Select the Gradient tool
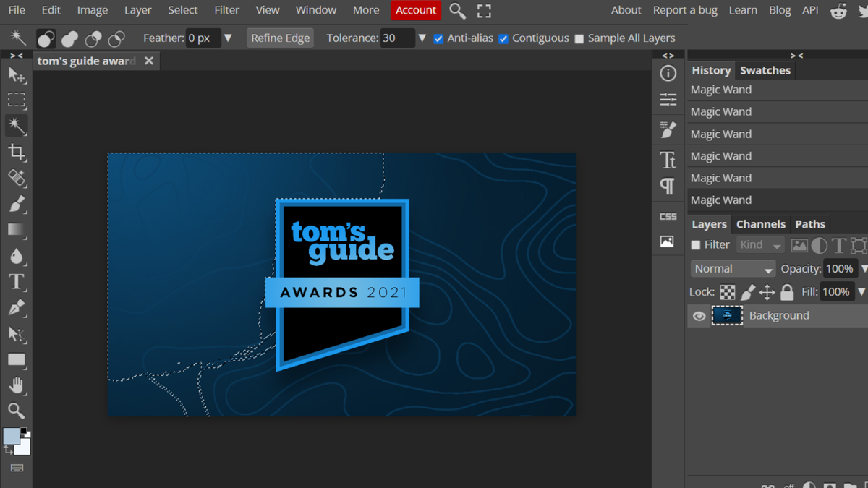The height and width of the screenshot is (488, 868). tap(17, 230)
